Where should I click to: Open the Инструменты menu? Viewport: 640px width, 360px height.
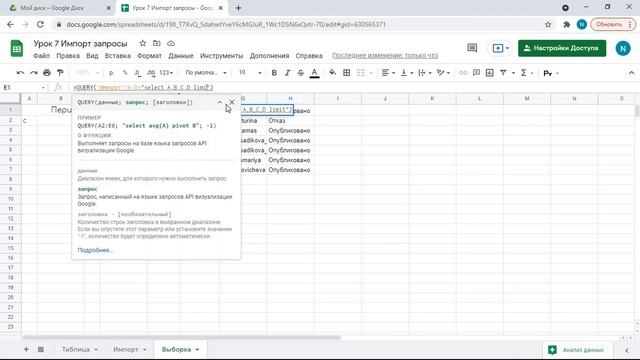[221, 56]
